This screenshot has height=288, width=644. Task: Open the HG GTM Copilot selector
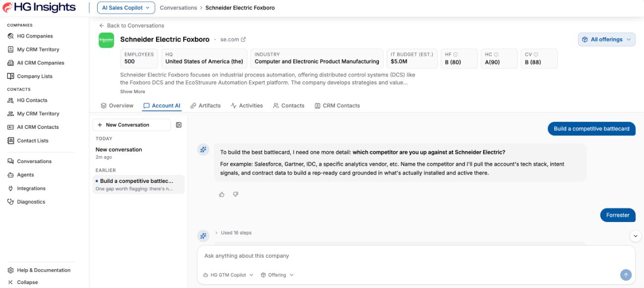pyautogui.click(x=228, y=275)
